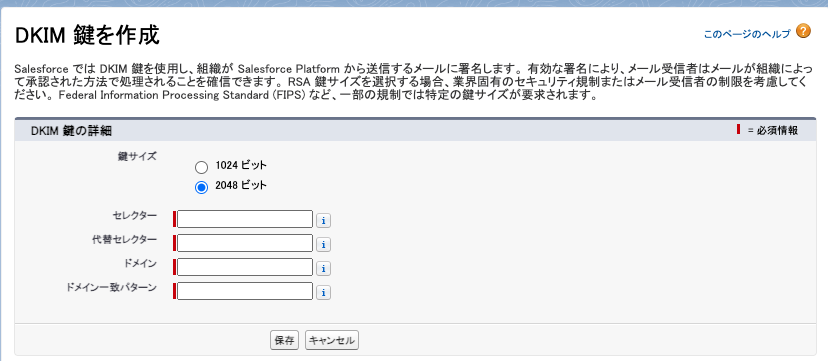828x361 pixels.
Task: Focus the ドメイン input field
Action: [245, 267]
